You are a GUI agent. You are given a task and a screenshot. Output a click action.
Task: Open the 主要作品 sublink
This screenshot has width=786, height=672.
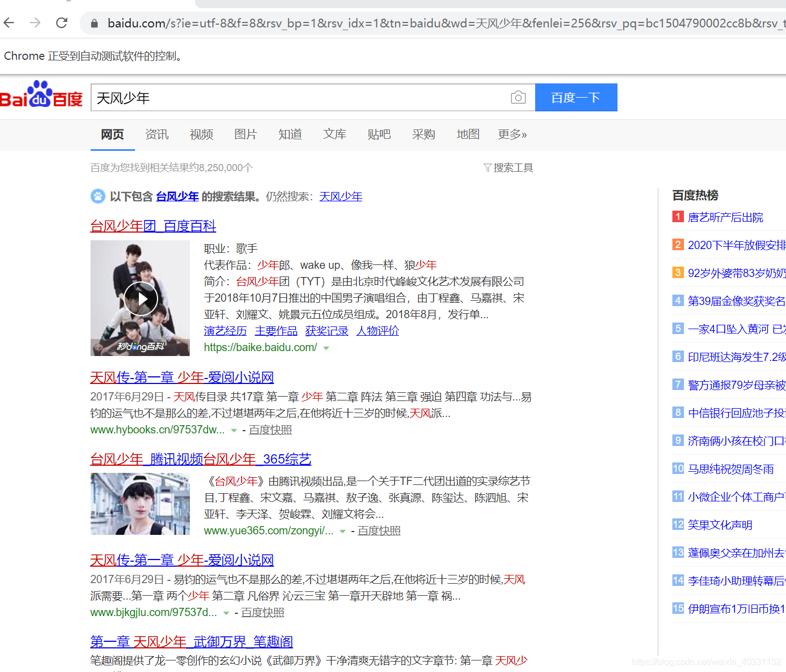[x=276, y=331]
